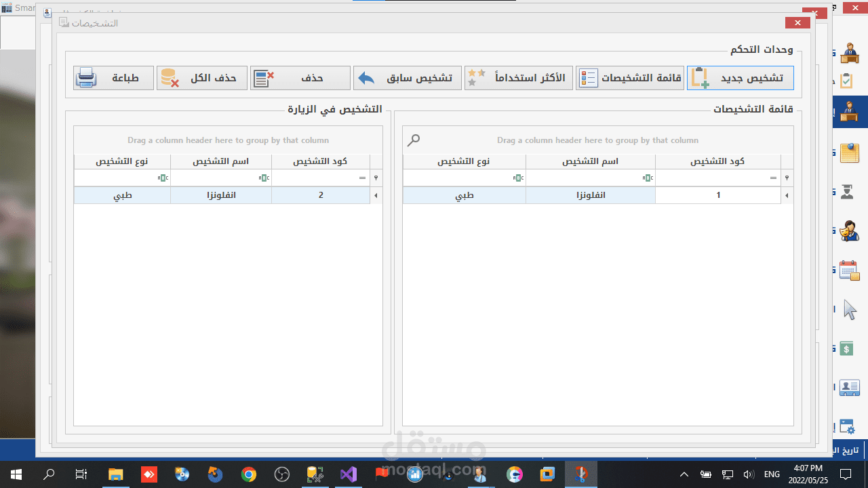Click the code filter cell in visit diagnosis grid
The height and width of the screenshot is (488, 868).
coord(321,178)
